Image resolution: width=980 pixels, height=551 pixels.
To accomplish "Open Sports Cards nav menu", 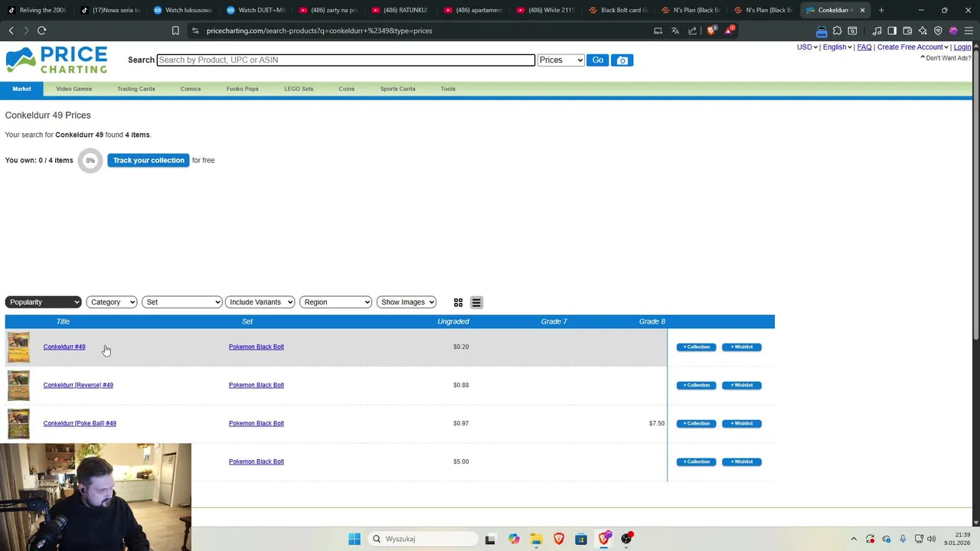I will (398, 89).
